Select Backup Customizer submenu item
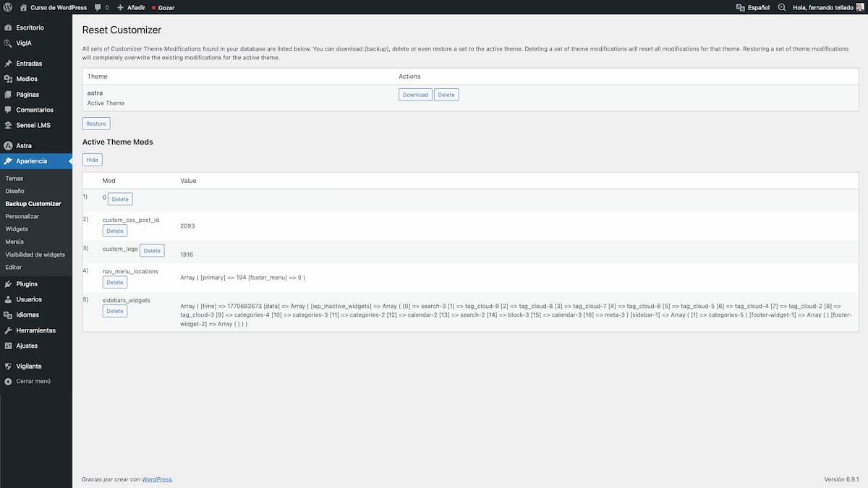Image resolution: width=868 pixels, height=488 pixels. (33, 204)
